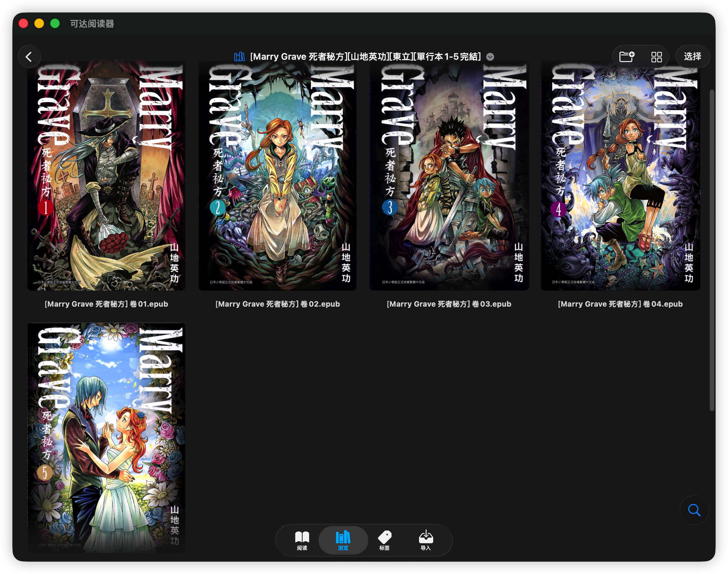The height and width of the screenshot is (574, 728).
Task: Switch to the 浏览 tab
Action: (x=343, y=540)
